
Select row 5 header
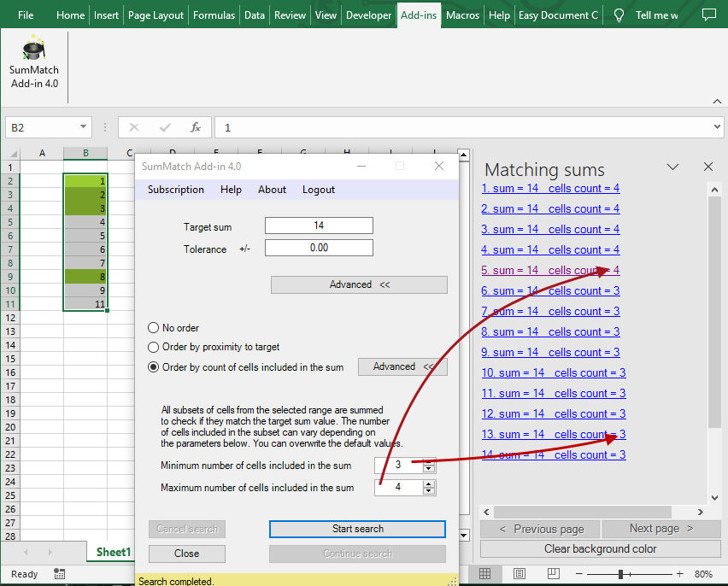tap(10, 222)
